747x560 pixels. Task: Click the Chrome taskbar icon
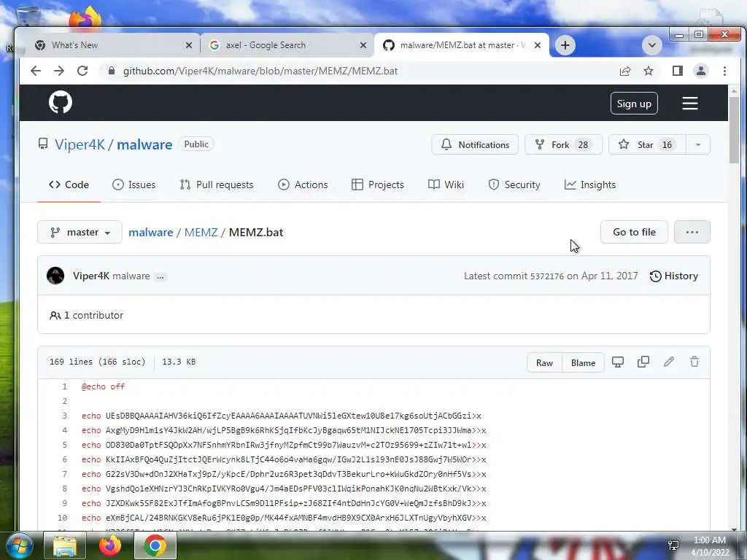pos(155,545)
